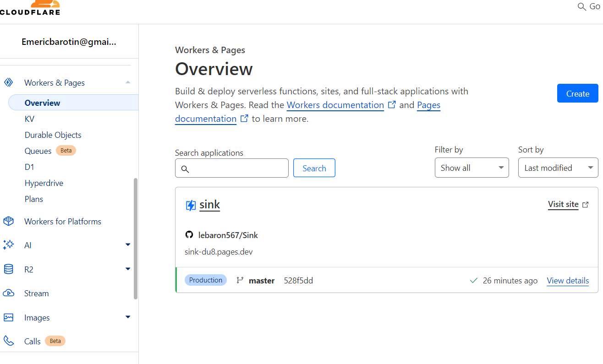Click the Workers & Pages breadcrumb heading
603x364 pixels.
210,50
